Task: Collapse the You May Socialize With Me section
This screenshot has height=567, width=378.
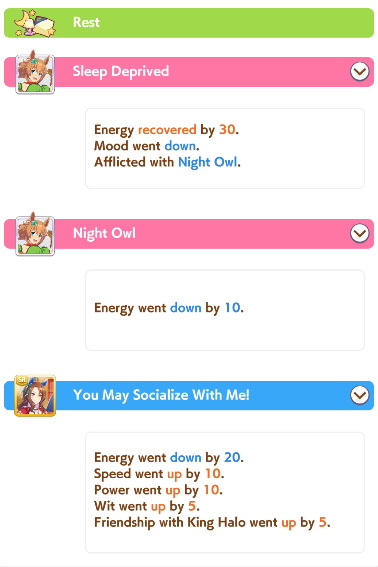Action: pyautogui.click(x=360, y=395)
